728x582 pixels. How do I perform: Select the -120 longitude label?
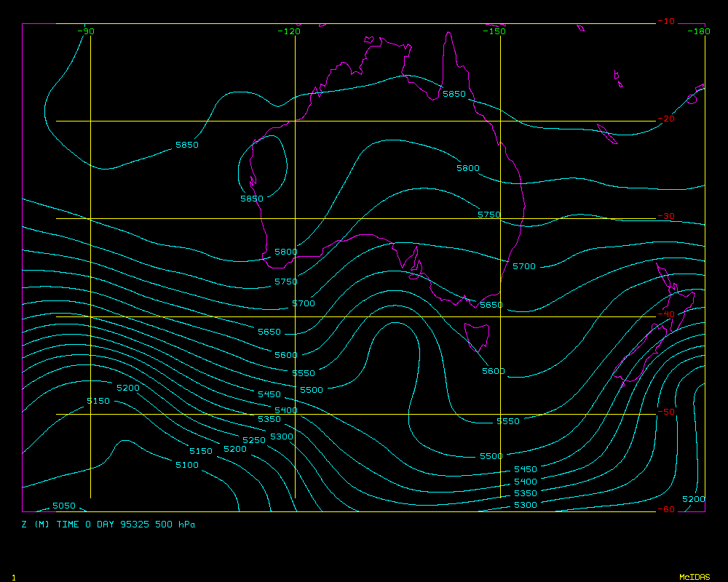coord(289,31)
